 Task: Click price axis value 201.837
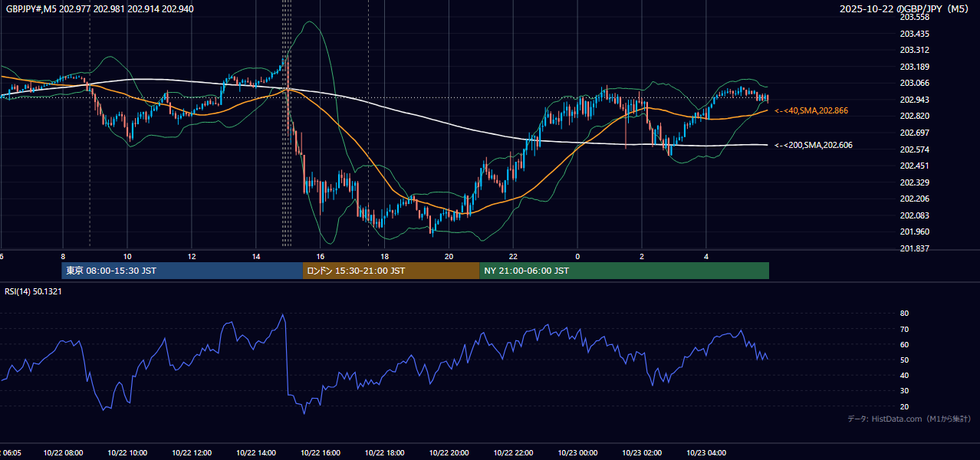coord(914,248)
